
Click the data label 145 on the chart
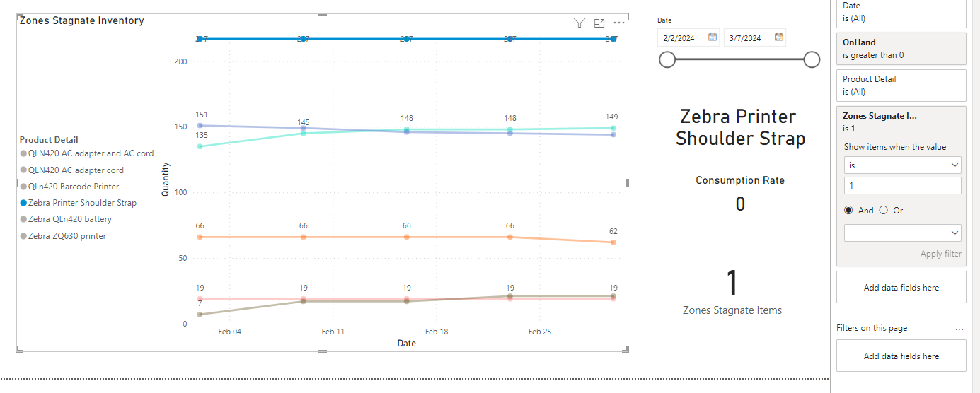point(304,122)
